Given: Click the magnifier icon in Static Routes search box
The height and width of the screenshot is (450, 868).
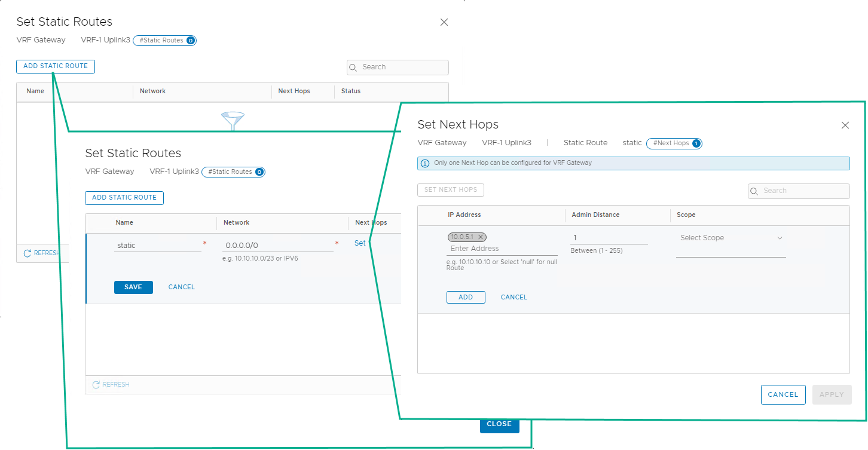Looking at the screenshot, I should 353,68.
